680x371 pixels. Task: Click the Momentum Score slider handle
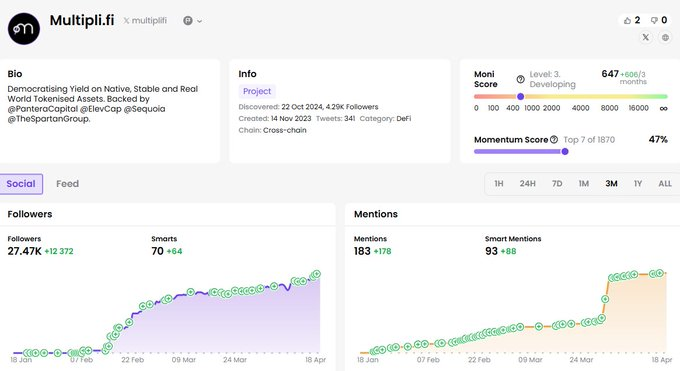coord(565,151)
